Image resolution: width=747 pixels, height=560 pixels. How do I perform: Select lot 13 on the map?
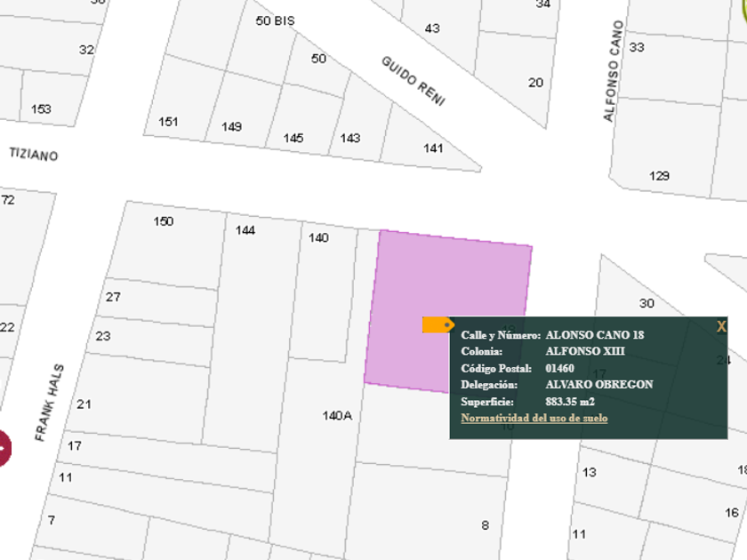[590, 472]
